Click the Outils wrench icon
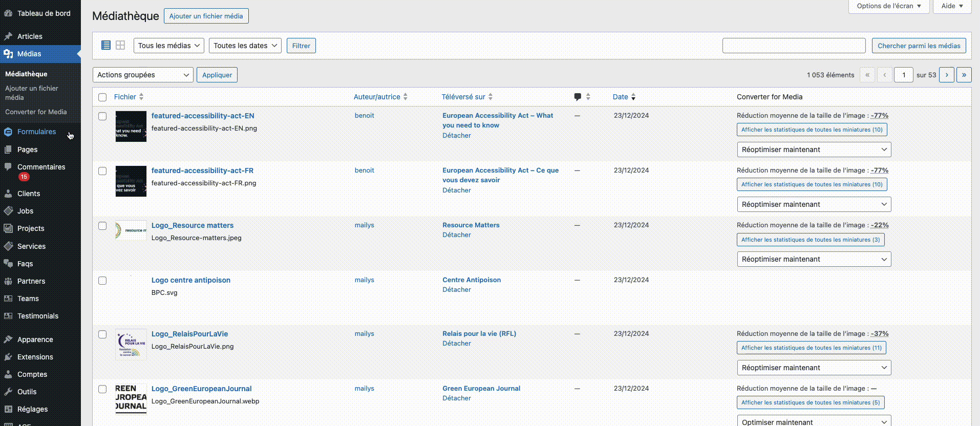This screenshot has width=980, height=426. (8, 392)
